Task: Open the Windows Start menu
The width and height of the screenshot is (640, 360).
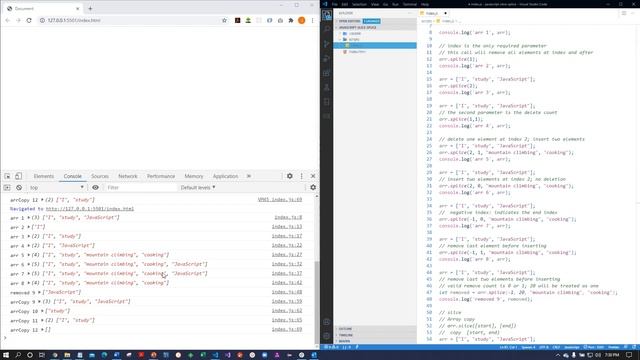Action: pos(5,355)
